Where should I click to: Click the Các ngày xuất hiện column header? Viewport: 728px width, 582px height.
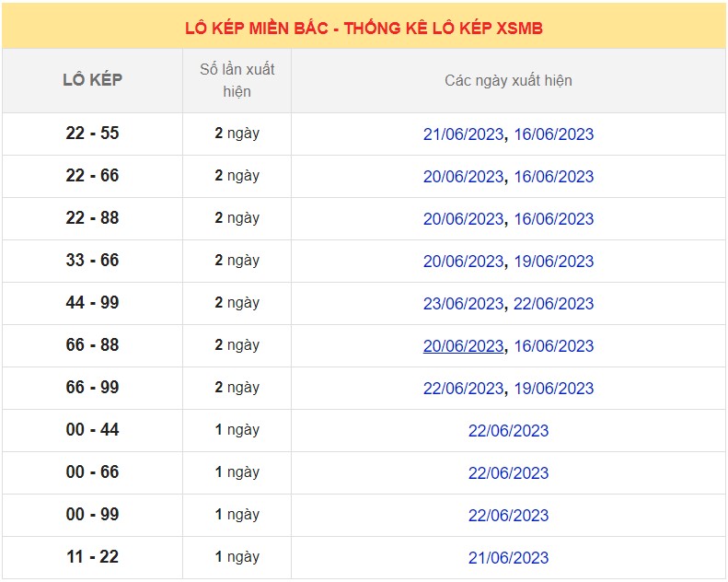[508, 81]
